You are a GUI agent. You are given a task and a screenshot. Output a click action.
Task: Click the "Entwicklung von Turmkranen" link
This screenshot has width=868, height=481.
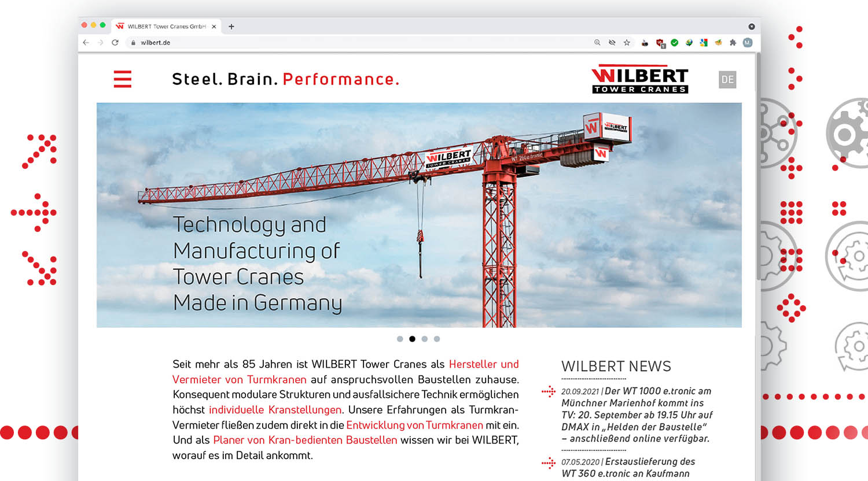point(414,425)
